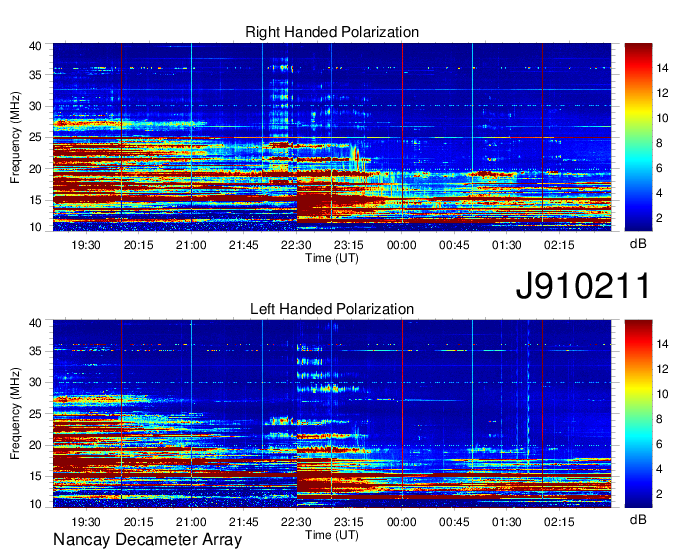The height and width of the screenshot is (552, 680).
Task: Click the dB color bar of Left Handed plot
Action: 638,414
